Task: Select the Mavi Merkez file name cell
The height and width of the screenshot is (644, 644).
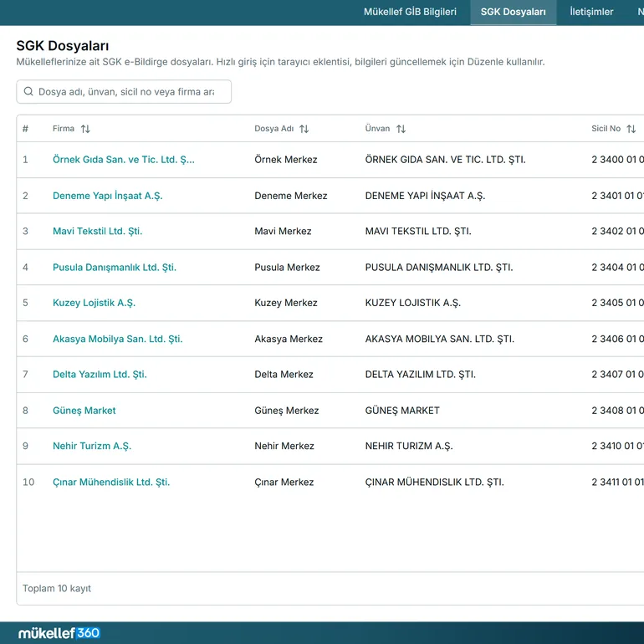Action: pyautogui.click(x=283, y=231)
